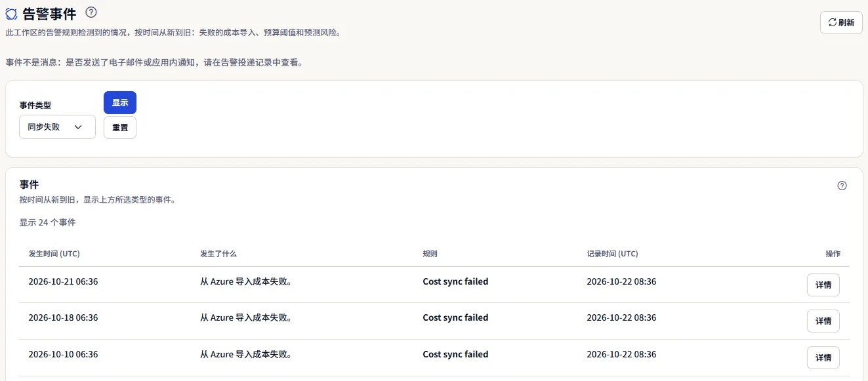Open the 事件类型 dropdown showing 同步失败
This screenshot has height=381, width=868.
(x=57, y=127)
